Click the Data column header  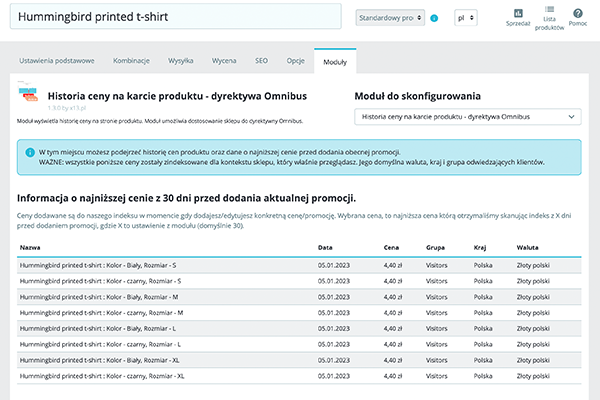click(x=325, y=248)
